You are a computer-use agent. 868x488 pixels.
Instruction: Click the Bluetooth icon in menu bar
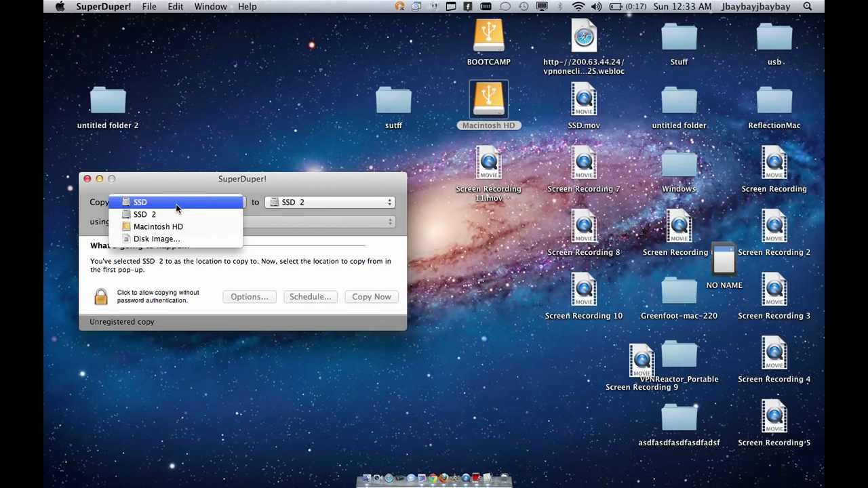560,6
